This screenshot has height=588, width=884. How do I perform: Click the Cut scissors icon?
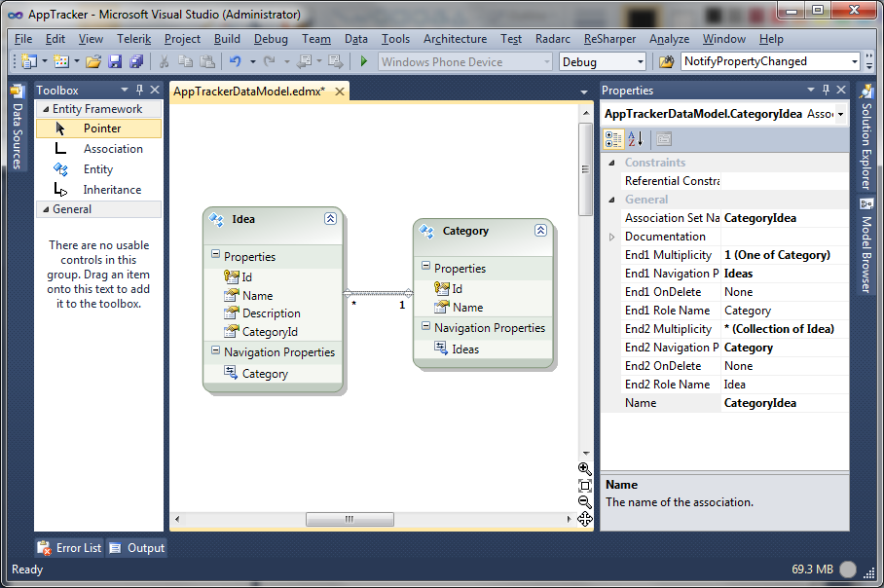point(165,61)
